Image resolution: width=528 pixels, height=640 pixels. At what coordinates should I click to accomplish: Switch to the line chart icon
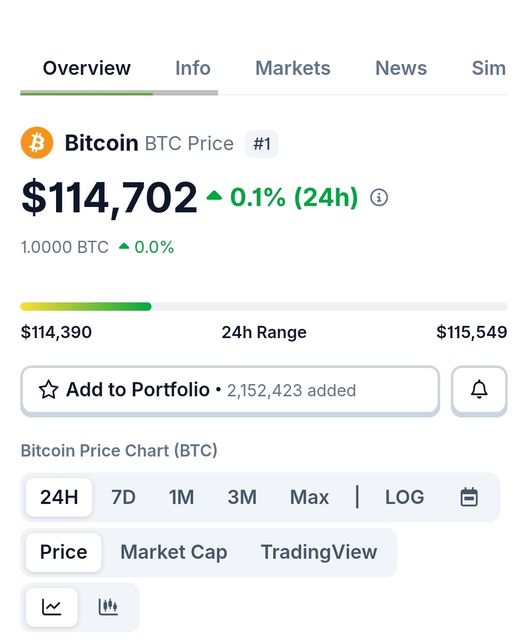[51, 607]
